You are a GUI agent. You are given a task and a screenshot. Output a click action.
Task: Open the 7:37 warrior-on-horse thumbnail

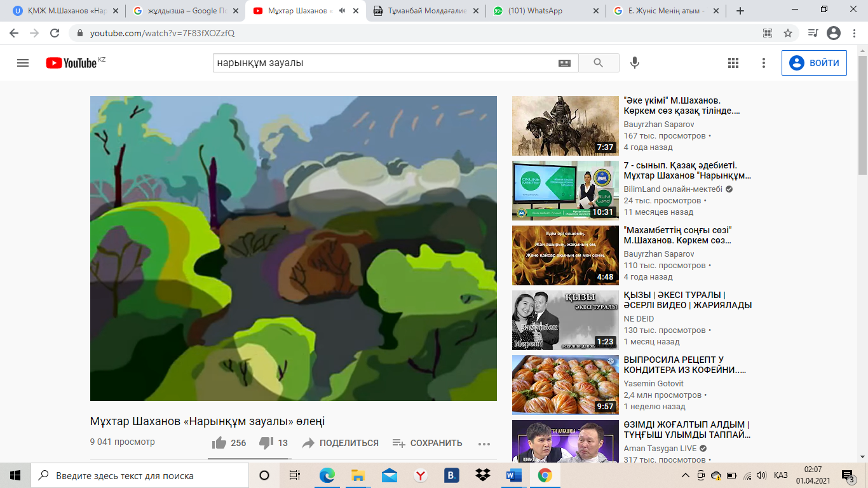tap(566, 126)
